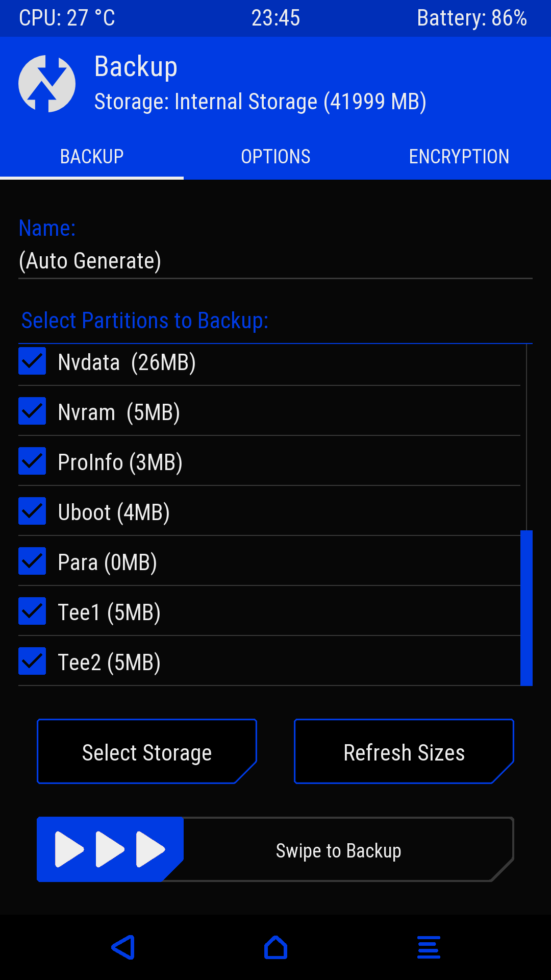Image resolution: width=551 pixels, height=980 pixels.
Task: Disable the Tee2 partition checkbox
Action: tap(32, 661)
